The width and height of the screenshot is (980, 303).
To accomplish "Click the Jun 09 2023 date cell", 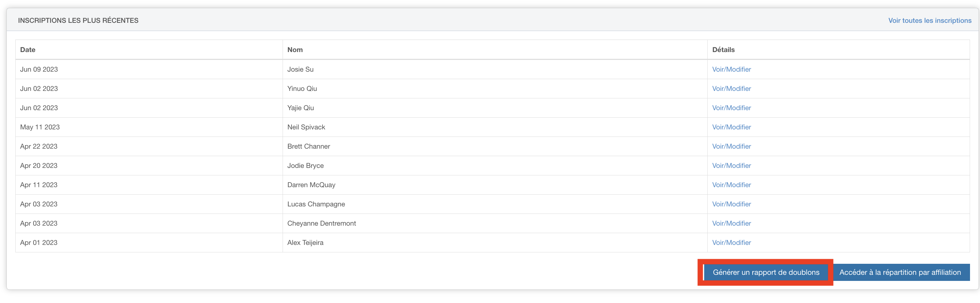I will coord(39,69).
